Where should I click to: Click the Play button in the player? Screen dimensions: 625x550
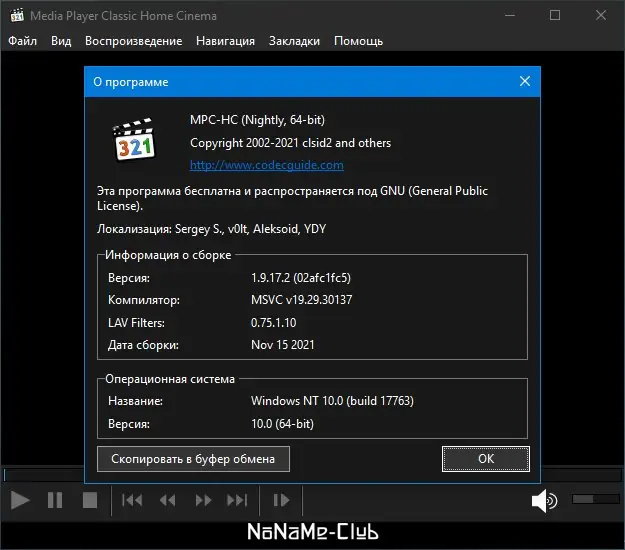(x=20, y=501)
